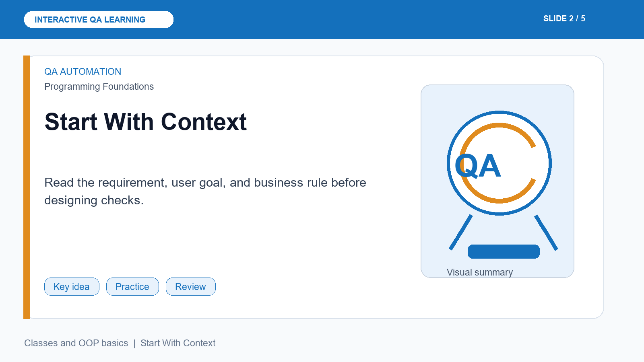Click the blue base bar in illustration
This screenshot has width=644, height=362.
pyautogui.click(x=504, y=251)
